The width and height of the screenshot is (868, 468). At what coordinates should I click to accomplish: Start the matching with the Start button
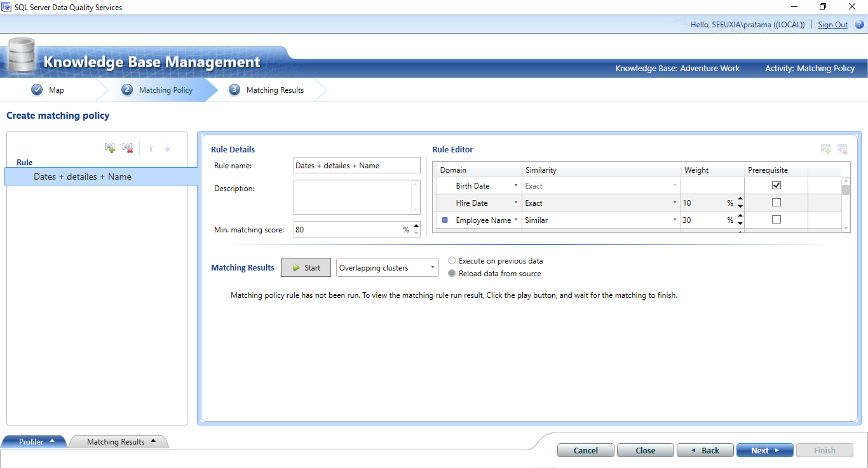(x=306, y=268)
